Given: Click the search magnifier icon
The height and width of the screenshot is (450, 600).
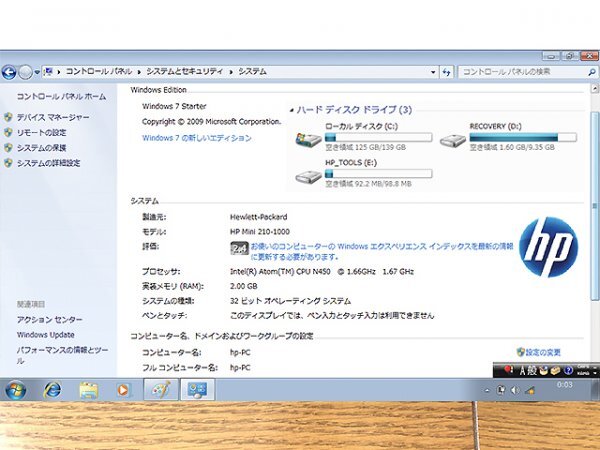Looking at the screenshot, I should (592, 72).
